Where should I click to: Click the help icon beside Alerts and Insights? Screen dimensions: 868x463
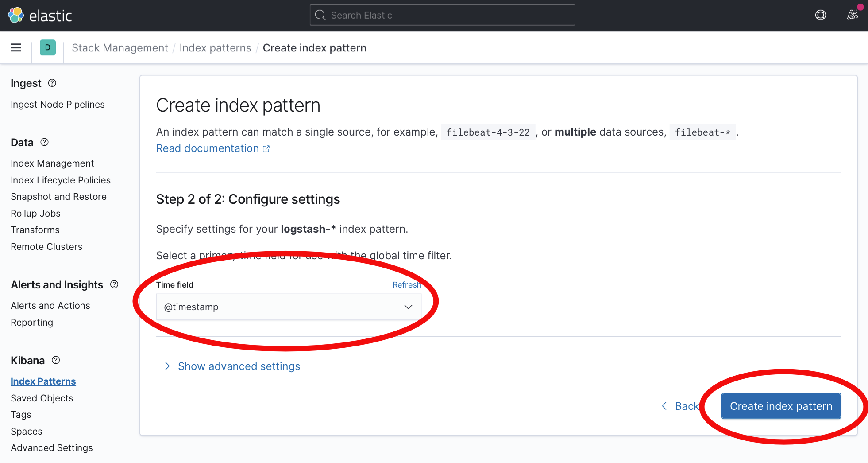pyautogui.click(x=114, y=284)
